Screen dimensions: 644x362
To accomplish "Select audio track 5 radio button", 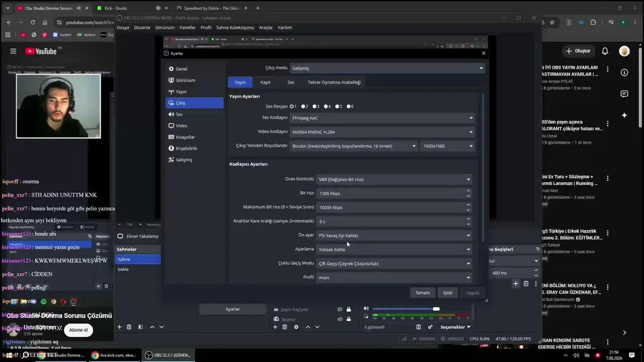I will click(338, 107).
